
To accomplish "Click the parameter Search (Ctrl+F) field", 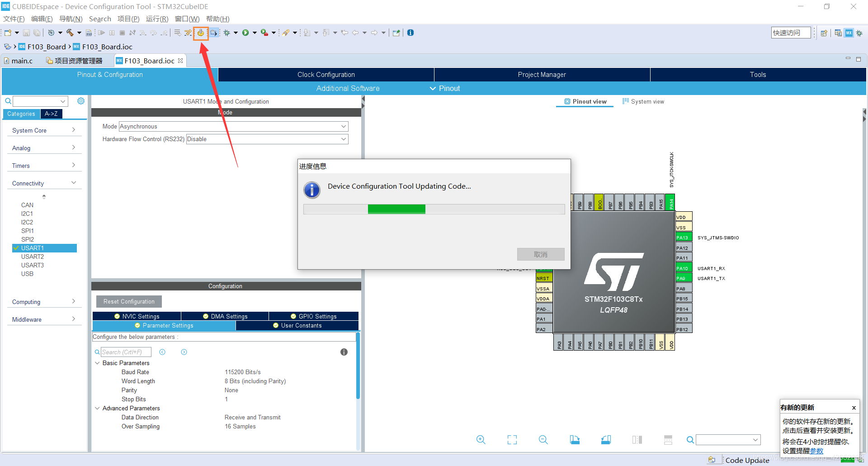I will click(126, 352).
